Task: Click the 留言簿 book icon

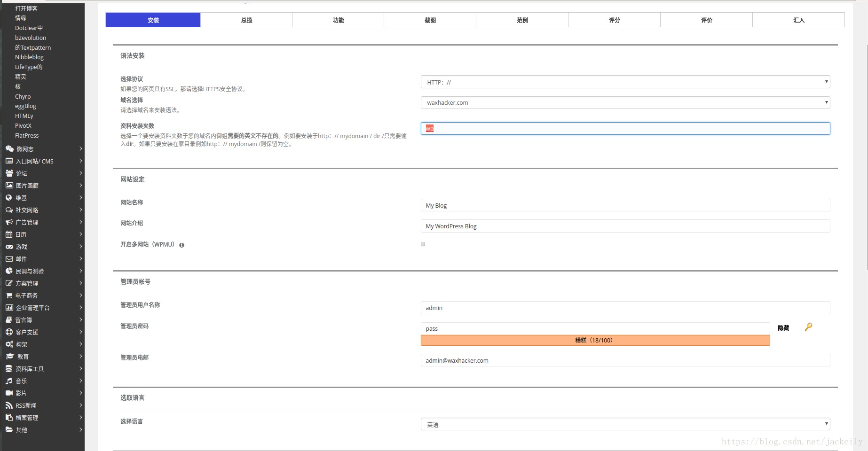Action: [x=9, y=320]
